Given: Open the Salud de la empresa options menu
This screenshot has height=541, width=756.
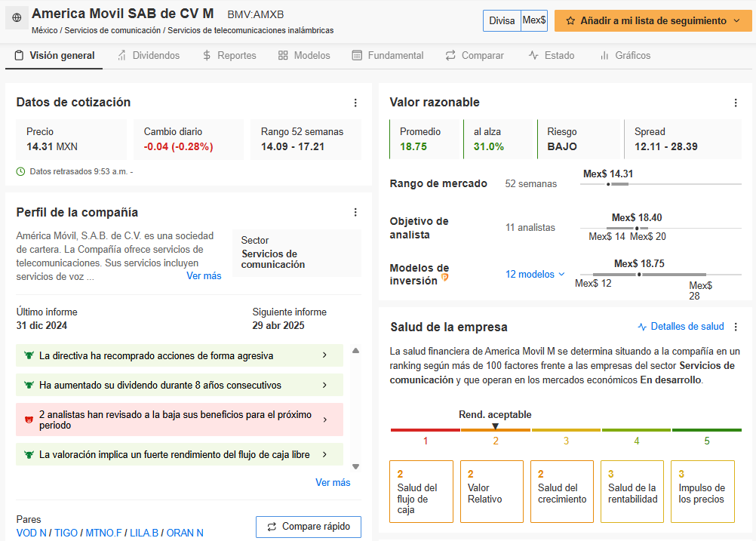Looking at the screenshot, I should [736, 327].
